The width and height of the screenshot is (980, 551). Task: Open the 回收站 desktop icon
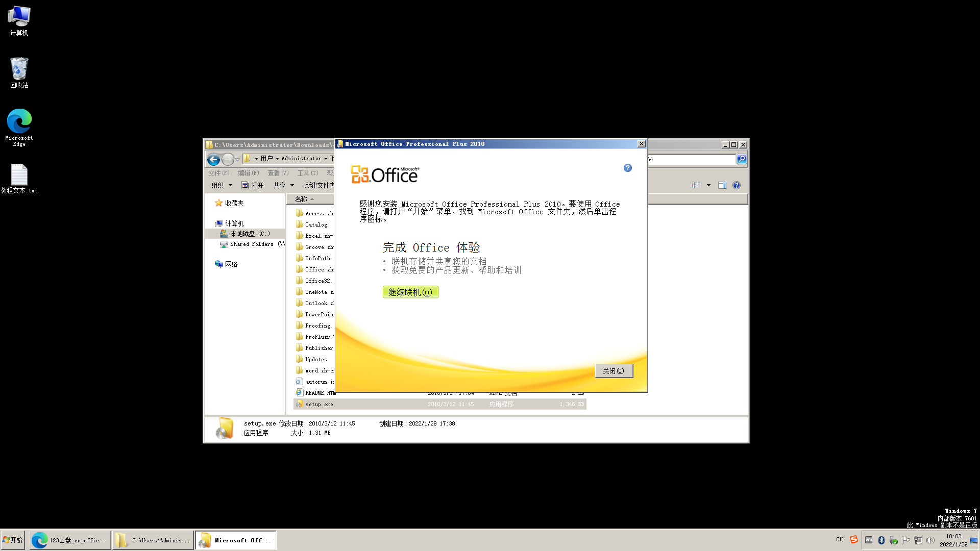[19, 73]
